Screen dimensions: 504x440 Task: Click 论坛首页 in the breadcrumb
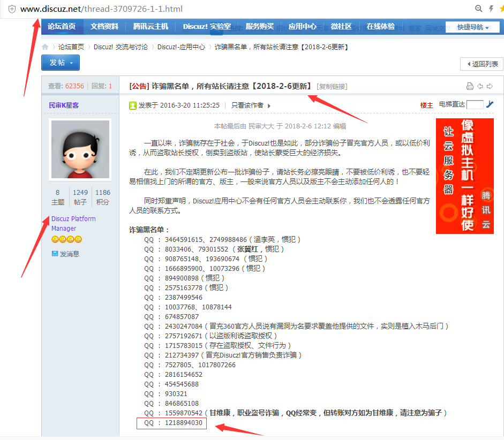[71, 47]
